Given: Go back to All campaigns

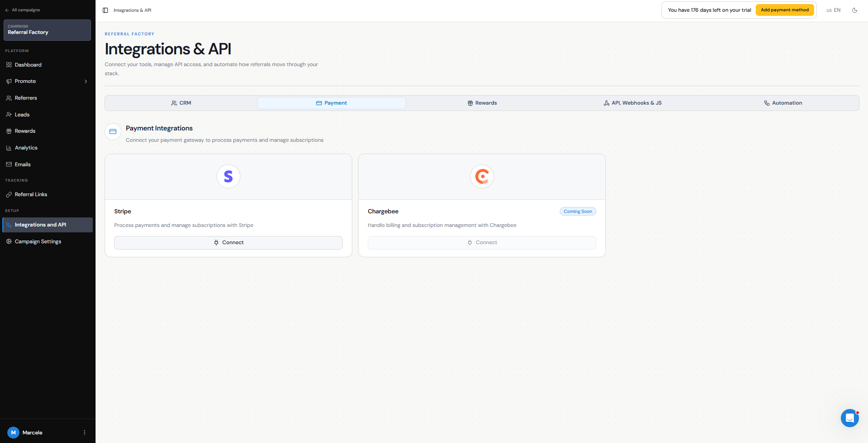Looking at the screenshot, I should 22,10.
